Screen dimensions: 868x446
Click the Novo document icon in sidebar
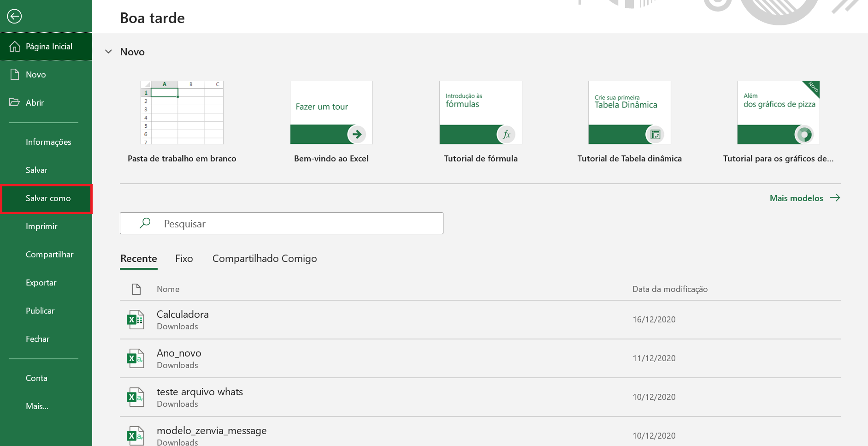click(15, 74)
